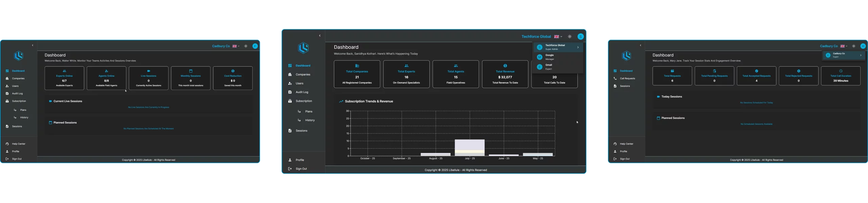Click the Total Accepted Requests checkmark icon

tap(756, 71)
